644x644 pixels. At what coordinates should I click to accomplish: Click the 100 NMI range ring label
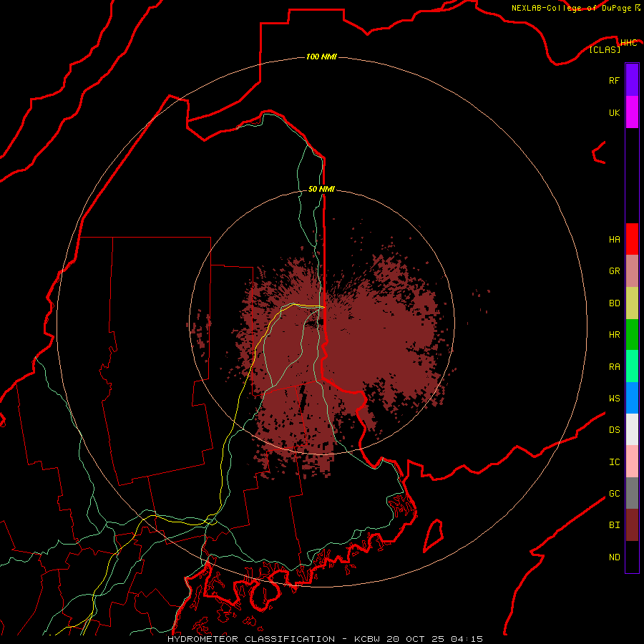[321, 57]
